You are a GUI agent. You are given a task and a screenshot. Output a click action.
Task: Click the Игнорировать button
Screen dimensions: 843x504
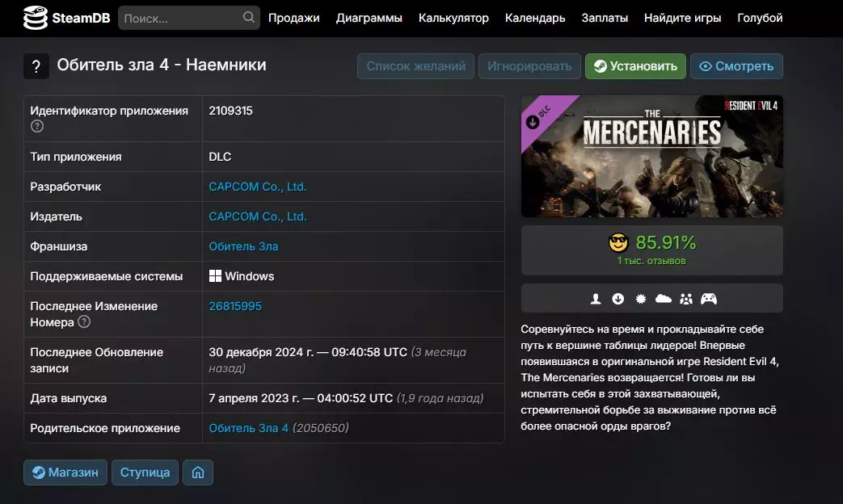tap(529, 66)
